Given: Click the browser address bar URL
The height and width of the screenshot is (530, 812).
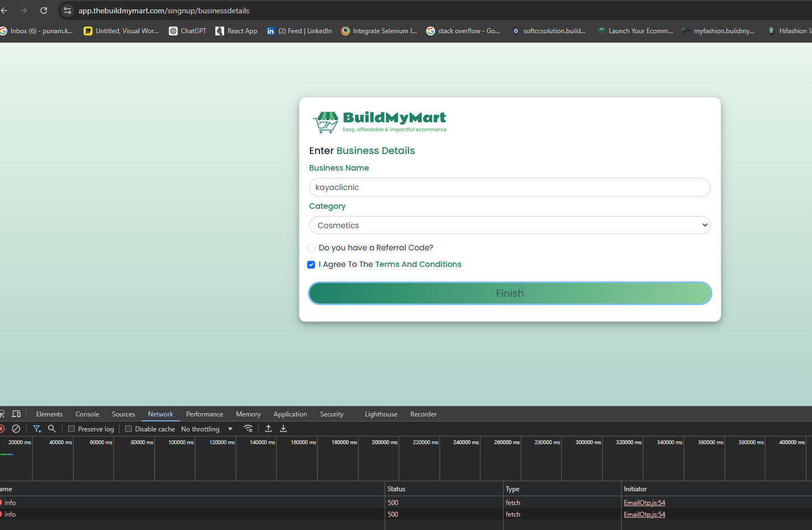Looking at the screenshot, I should point(164,11).
